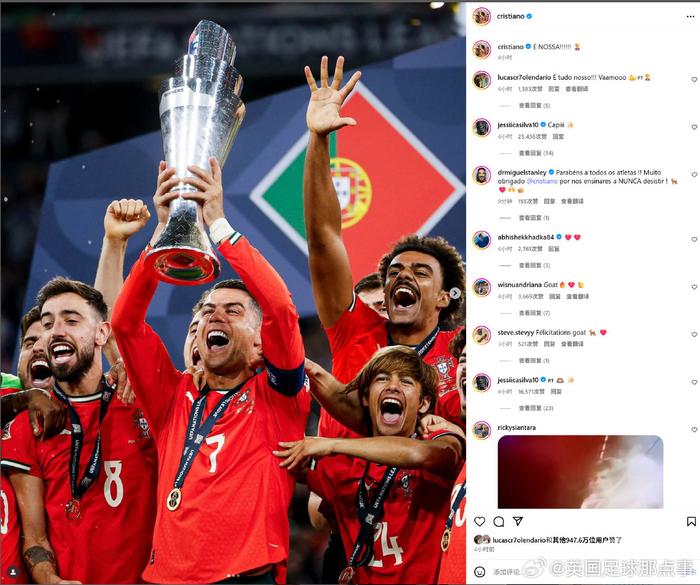Like lucascr7olendario's comment heart
Screen dimensions: 700x585
(x=694, y=79)
